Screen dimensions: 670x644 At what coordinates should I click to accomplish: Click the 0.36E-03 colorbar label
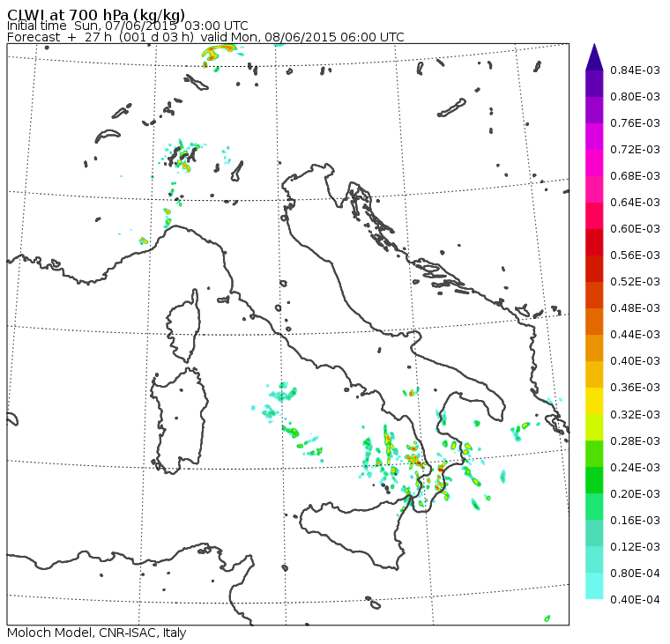tap(635, 388)
